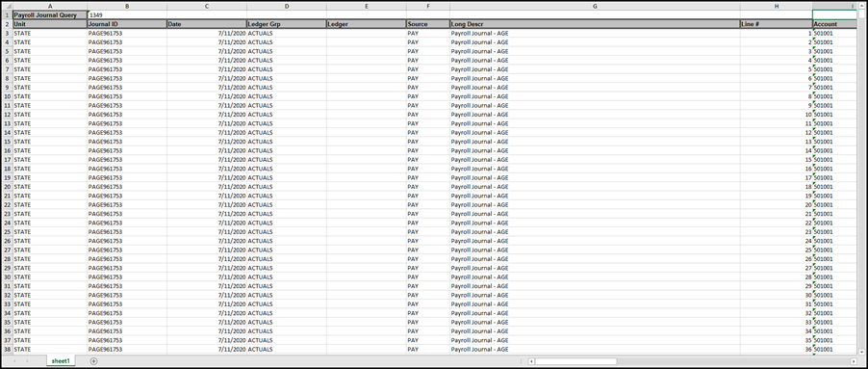This screenshot has height=369, width=868.
Task: Click account 501001 in row 12
Action: tap(834, 114)
